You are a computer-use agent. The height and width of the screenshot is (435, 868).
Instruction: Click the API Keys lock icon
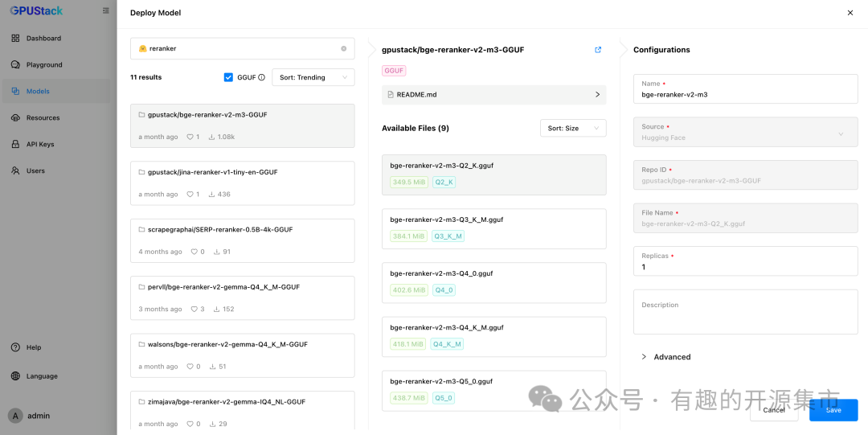(15, 144)
